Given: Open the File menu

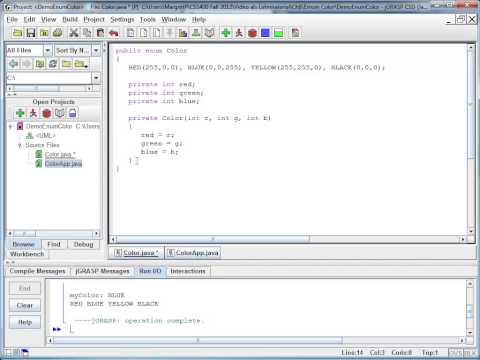Looking at the screenshot, I should pyautogui.click(x=12, y=19).
